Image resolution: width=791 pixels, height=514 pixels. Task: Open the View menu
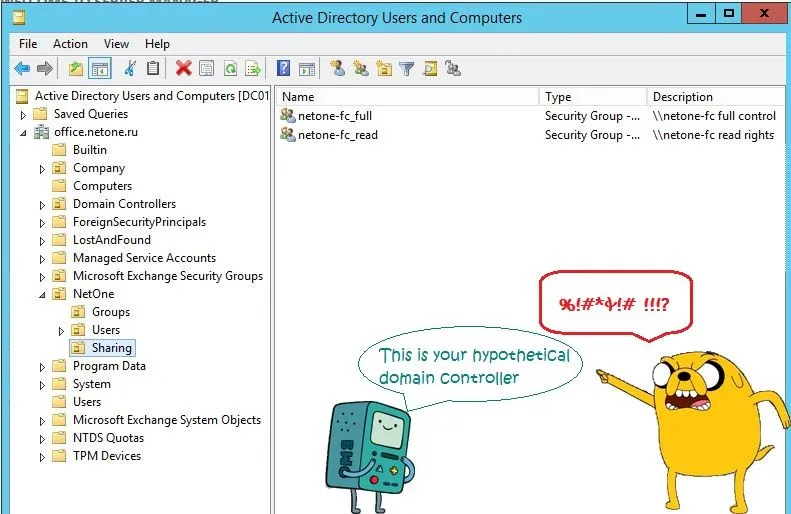coord(117,44)
